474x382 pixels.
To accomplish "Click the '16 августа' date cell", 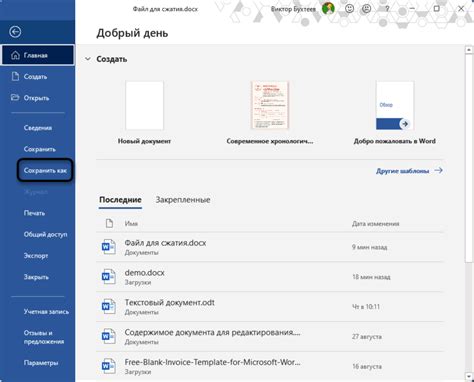I will tap(367, 366).
